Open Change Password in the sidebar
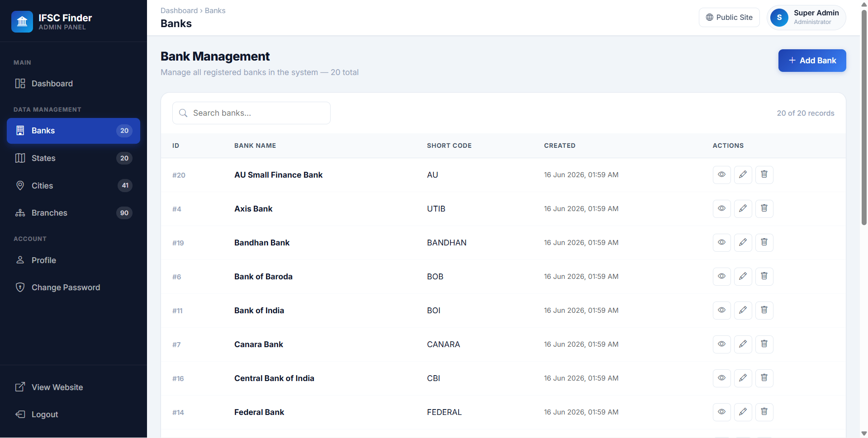 (x=73, y=287)
